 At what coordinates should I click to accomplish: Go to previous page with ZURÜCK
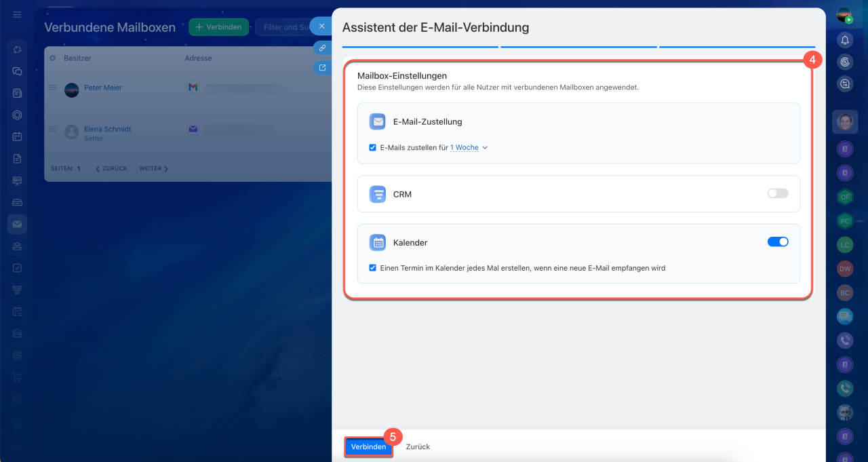111,168
